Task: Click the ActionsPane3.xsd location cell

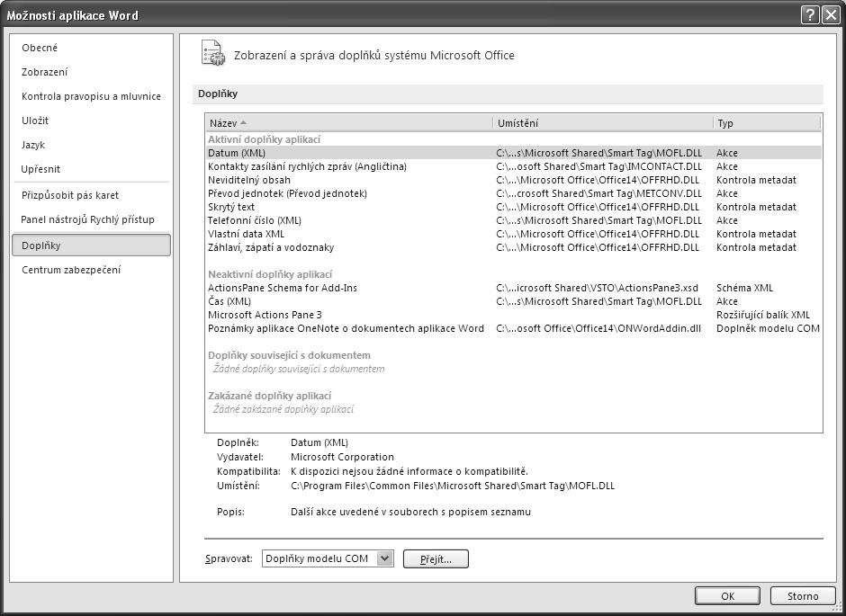Action: click(x=598, y=287)
